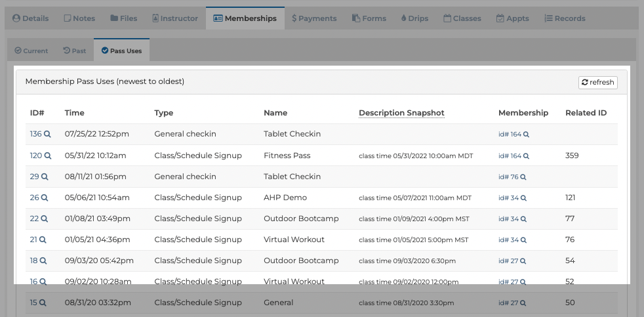Open membership id# 27 link in Outdoor Bootcamp row
This screenshot has width=644, height=317.
tap(508, 261)
